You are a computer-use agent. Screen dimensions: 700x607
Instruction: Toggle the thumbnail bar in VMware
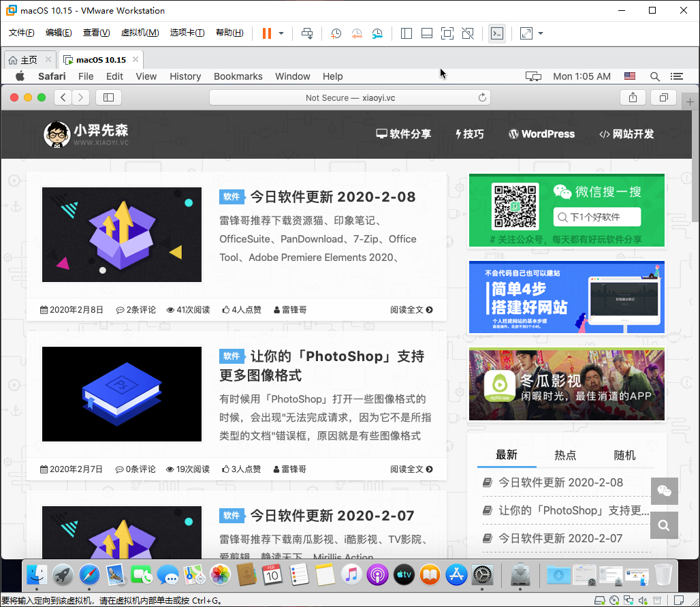pyautogui.click(x=427, y=33)
